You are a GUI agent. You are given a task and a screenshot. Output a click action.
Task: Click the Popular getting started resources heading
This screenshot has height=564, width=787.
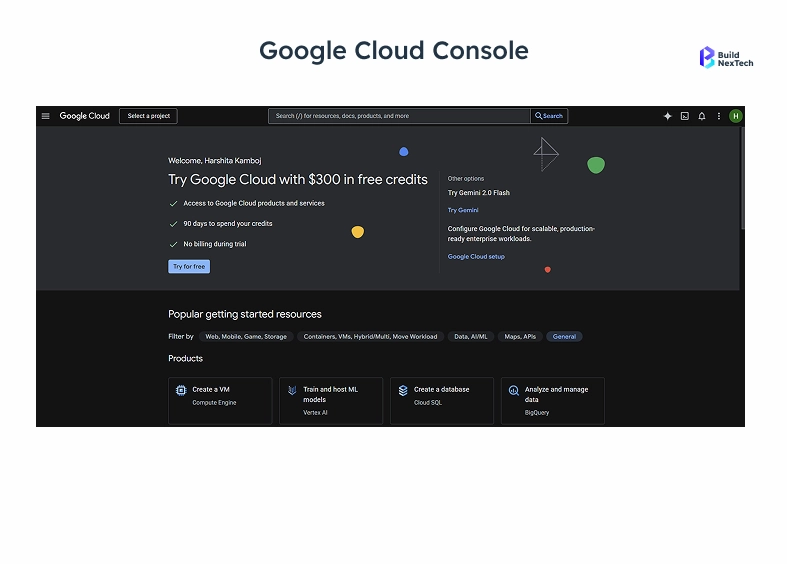(x=245, y=314)
